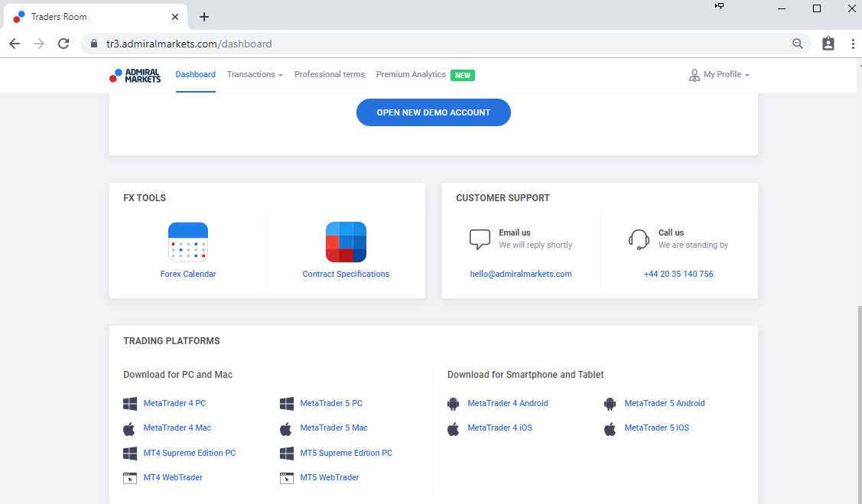This screenshot has height=504, width=862.
Task: Click the Open New Demo Account button
Action: coord(433,112)
